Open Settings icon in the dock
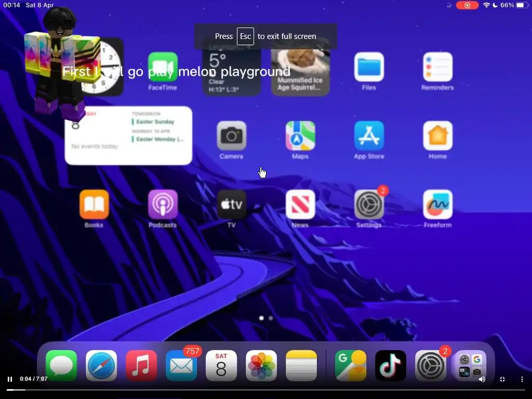The image size is (532, 399). [x=431, y=365]
